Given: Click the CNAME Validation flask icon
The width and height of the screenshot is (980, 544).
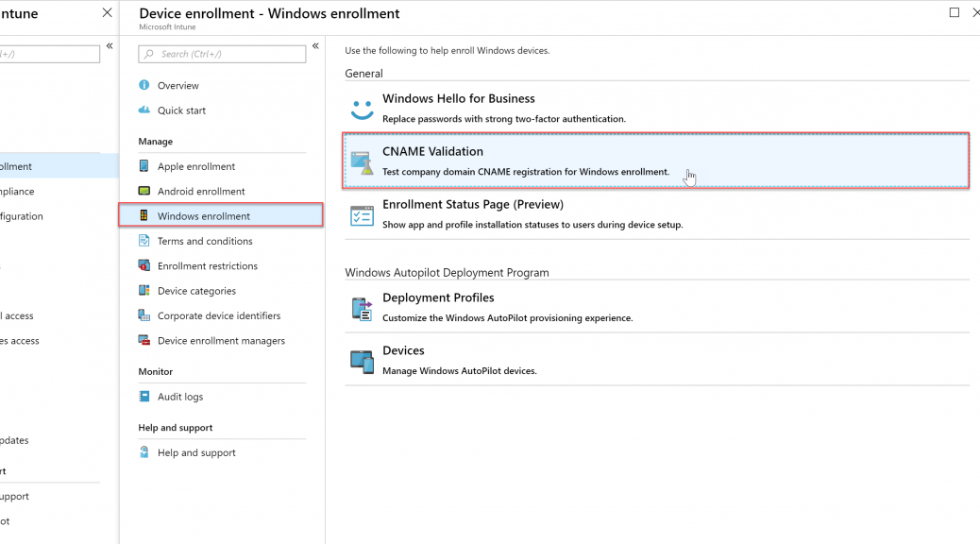Looking at the screenshot, I should click(362, 162).
